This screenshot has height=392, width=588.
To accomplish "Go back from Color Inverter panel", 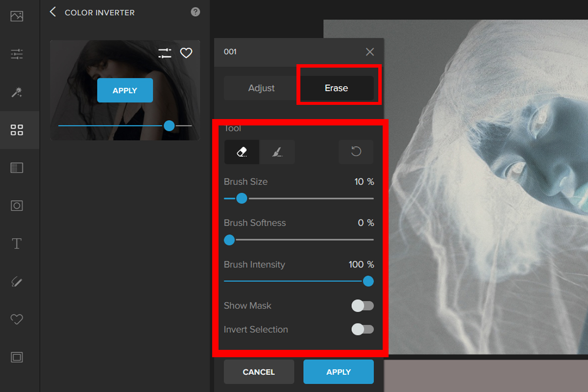I will point(53,12).
